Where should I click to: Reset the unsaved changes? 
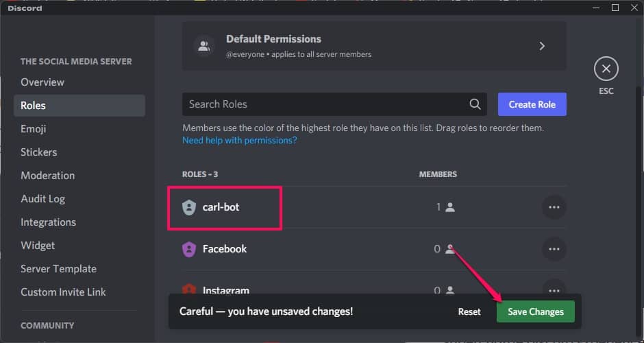469,311
